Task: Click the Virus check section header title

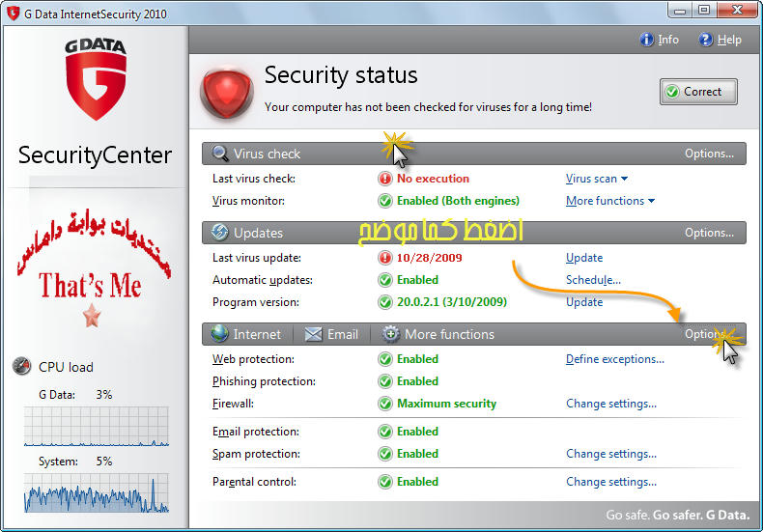Action: (x=267, y=154)
